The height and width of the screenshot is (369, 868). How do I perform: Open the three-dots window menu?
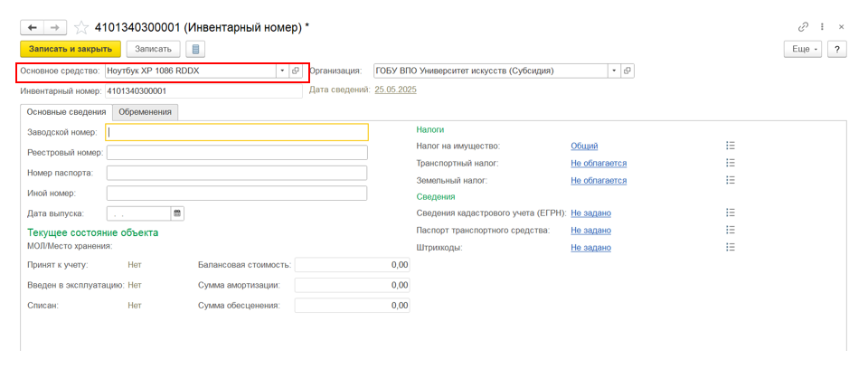[822, 26]
